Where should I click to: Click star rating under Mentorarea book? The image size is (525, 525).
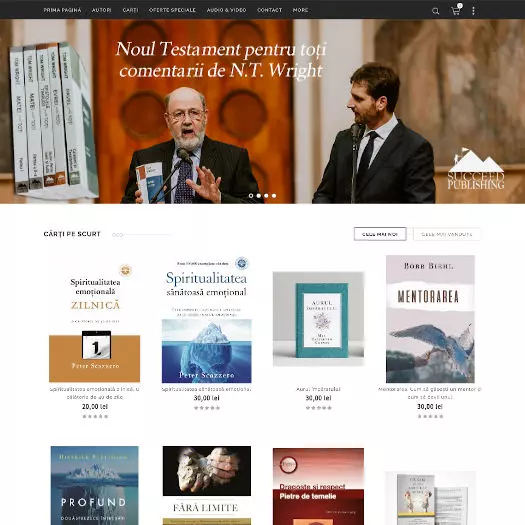(x=430, y=416)
